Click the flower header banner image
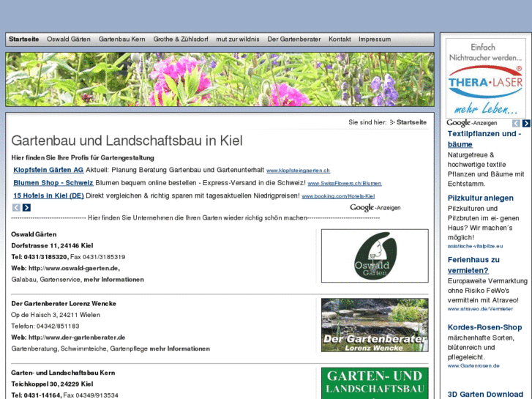Viewport: 532px width, 399px height. (220, 79)
